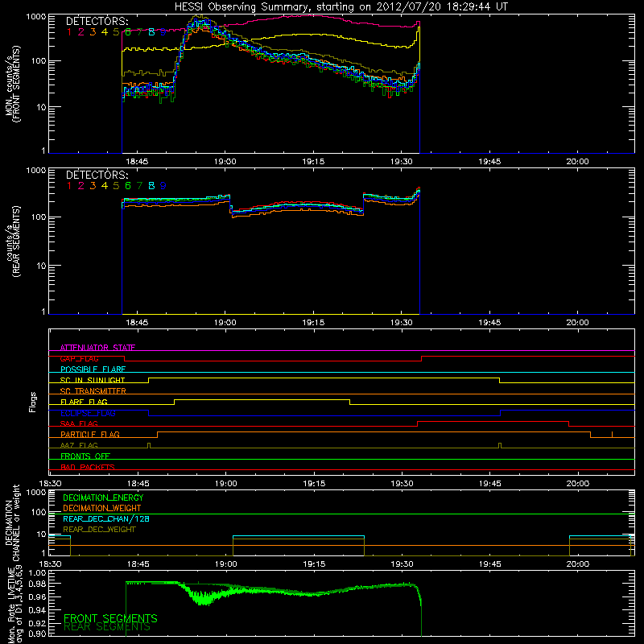This screenshot has width=644, height=644.
Task: Click the PARTICLE_FLAG label
Action: (90, 434)
